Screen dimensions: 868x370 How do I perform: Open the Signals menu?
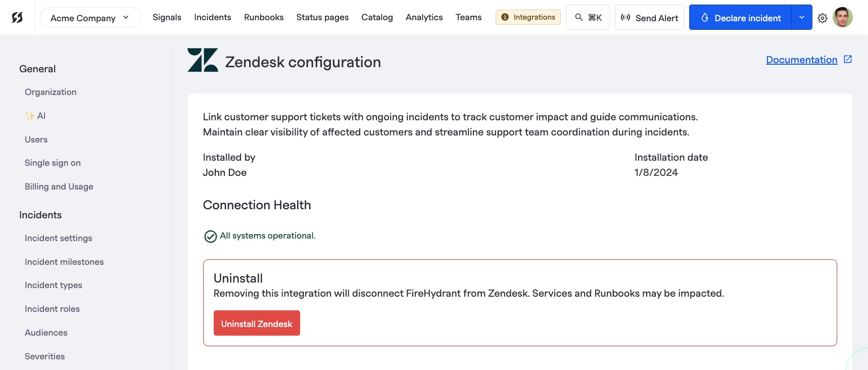coord(167,17)
